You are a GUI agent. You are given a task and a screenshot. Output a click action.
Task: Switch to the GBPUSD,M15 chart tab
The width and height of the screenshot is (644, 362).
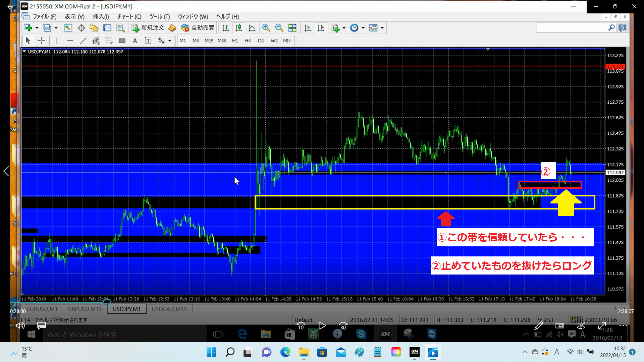click(85, 309)
